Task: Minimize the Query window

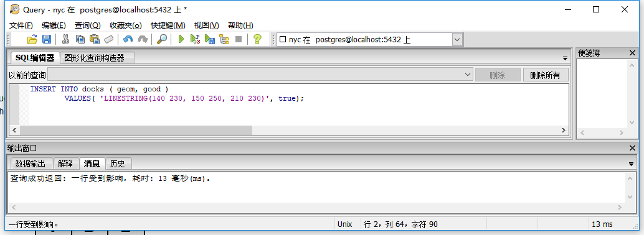Action: click(569, 9)
